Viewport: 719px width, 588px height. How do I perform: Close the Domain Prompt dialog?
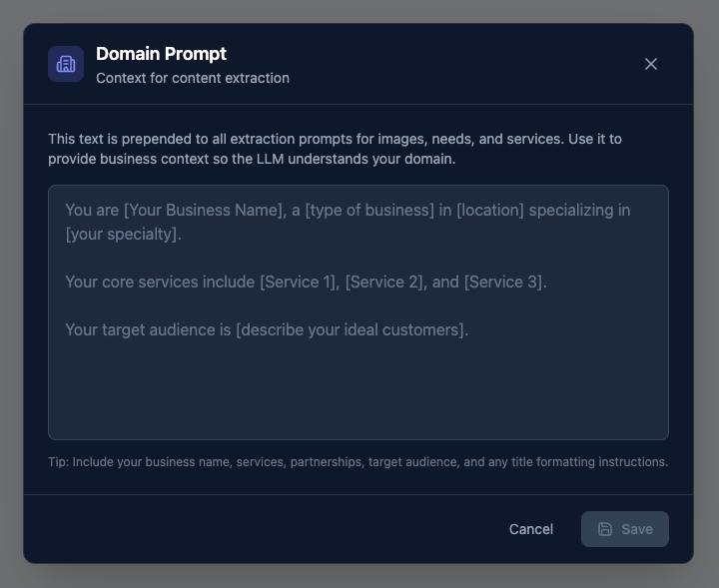click(651, 64)
